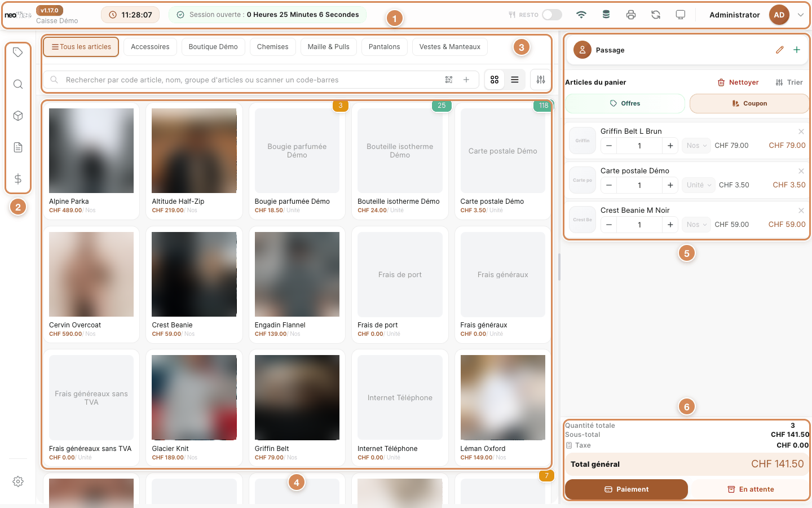Increase quantity of Griffin Belt L Brun
This screenshot has height=508, width=812.
coord(670,146)
